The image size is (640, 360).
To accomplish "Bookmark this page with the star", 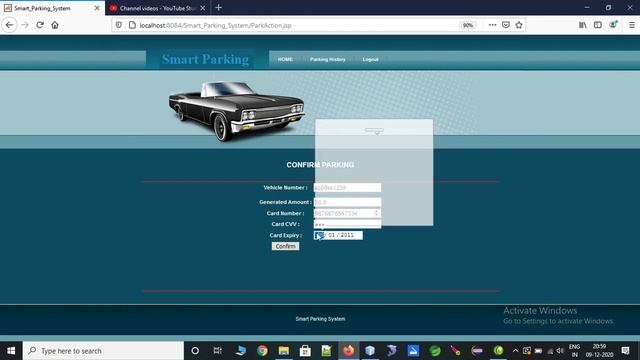I will pyautogui.click(x=519, y=25).
